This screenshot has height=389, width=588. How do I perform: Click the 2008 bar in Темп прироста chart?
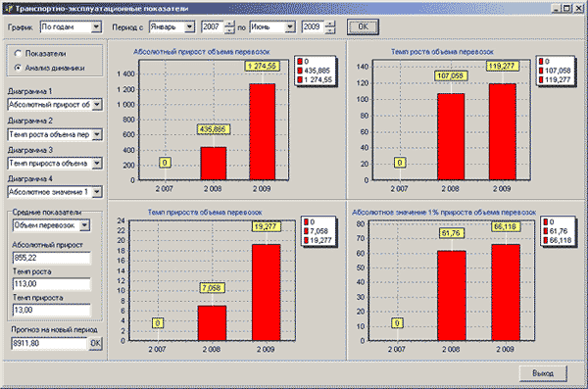pyautogui.click(x=212, y=323)
